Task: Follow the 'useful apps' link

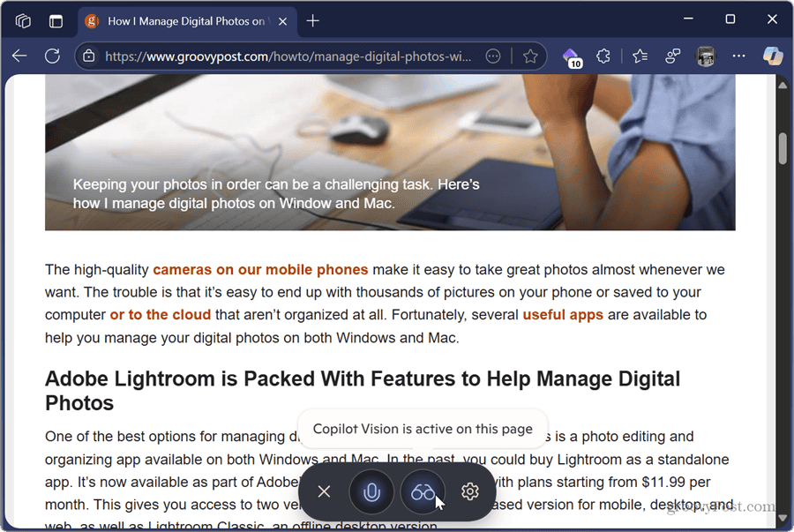Action: pos(563,314)
